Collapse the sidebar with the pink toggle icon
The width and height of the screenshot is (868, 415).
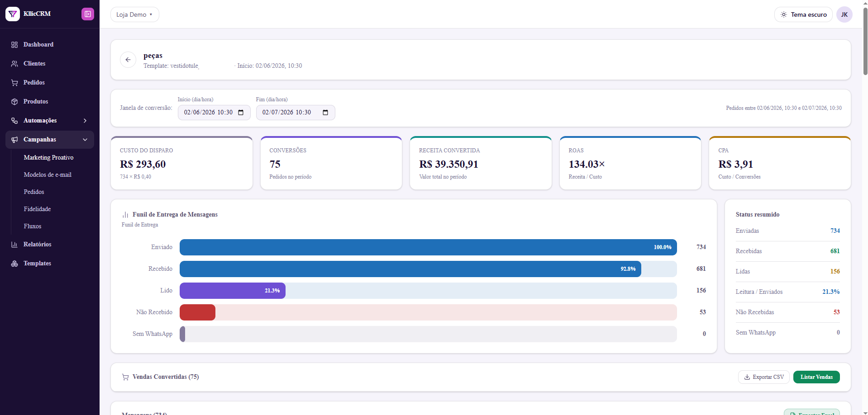click(x=88, y=14)
